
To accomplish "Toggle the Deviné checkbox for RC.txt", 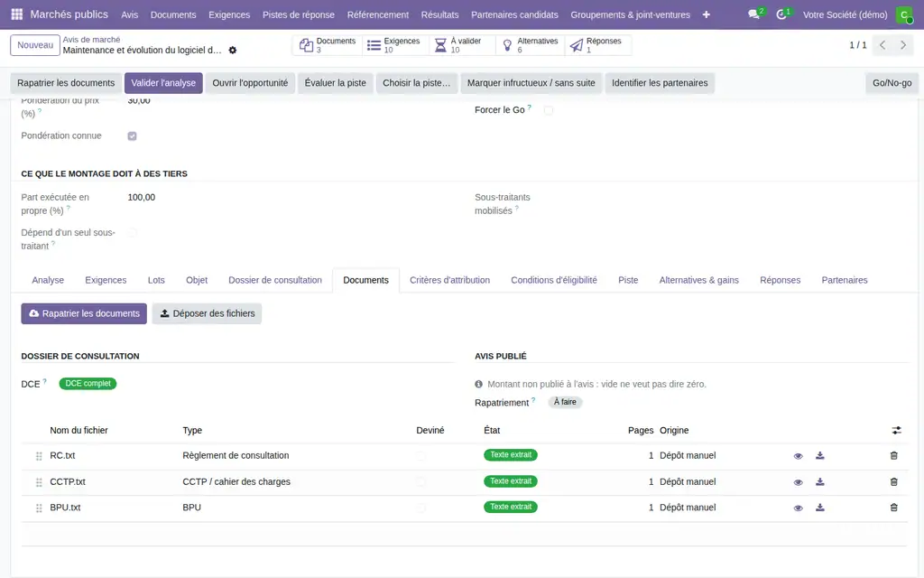I will point(420,456).
